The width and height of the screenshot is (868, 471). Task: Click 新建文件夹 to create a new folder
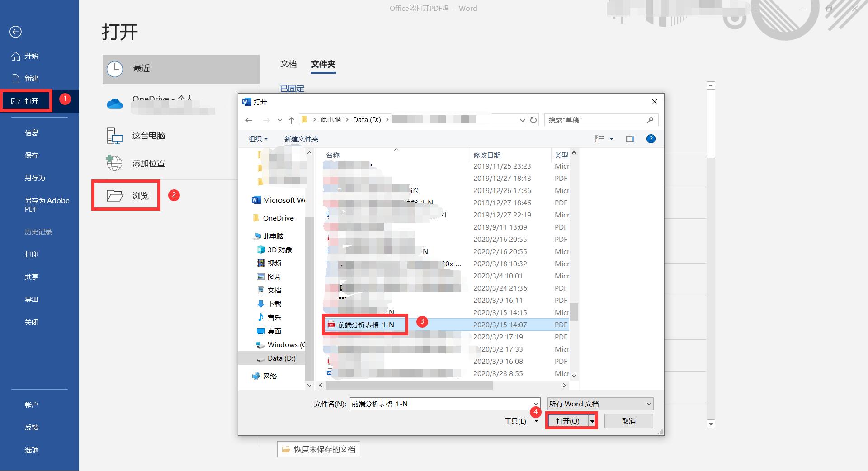(x=301, y=139)
